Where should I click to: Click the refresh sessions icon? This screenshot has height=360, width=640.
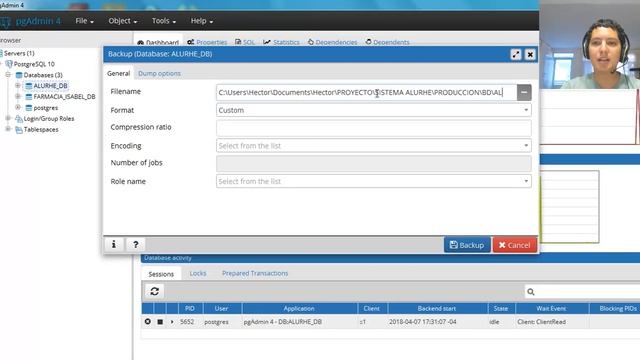(155, 291)
